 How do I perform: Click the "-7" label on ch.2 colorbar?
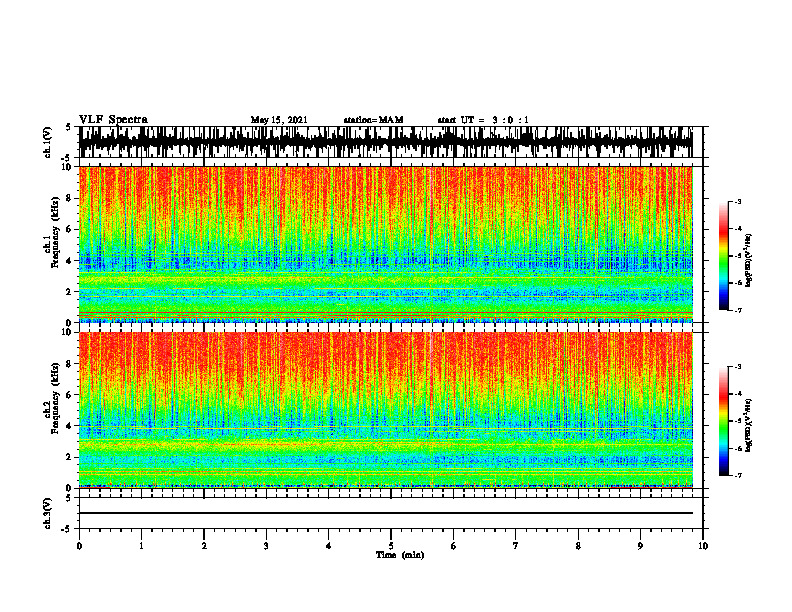(738, 475)
